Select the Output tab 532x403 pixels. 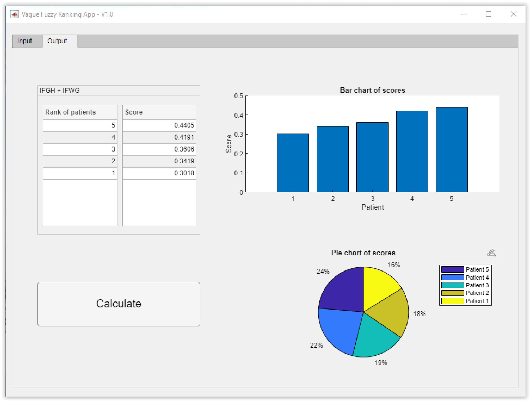(x=57, y=41)
